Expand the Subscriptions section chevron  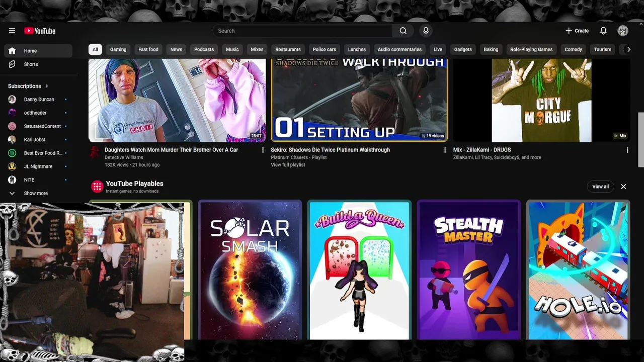[46, 86]
